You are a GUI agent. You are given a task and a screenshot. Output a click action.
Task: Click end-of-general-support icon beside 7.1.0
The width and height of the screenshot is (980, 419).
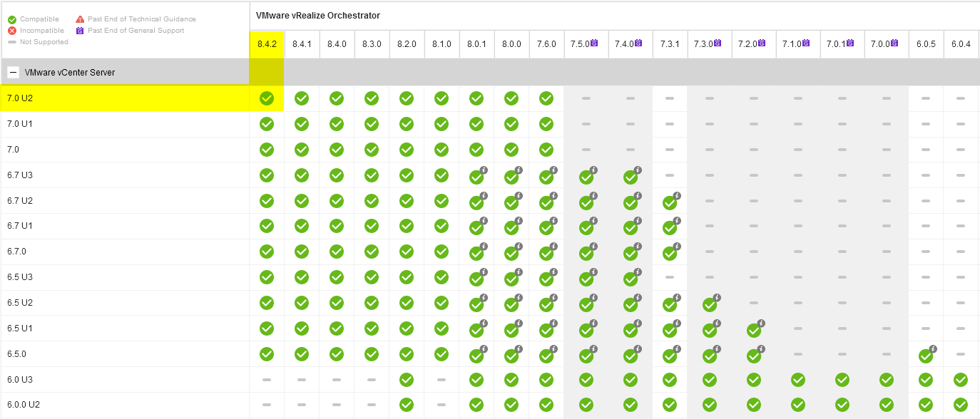(x=806, y=43)
